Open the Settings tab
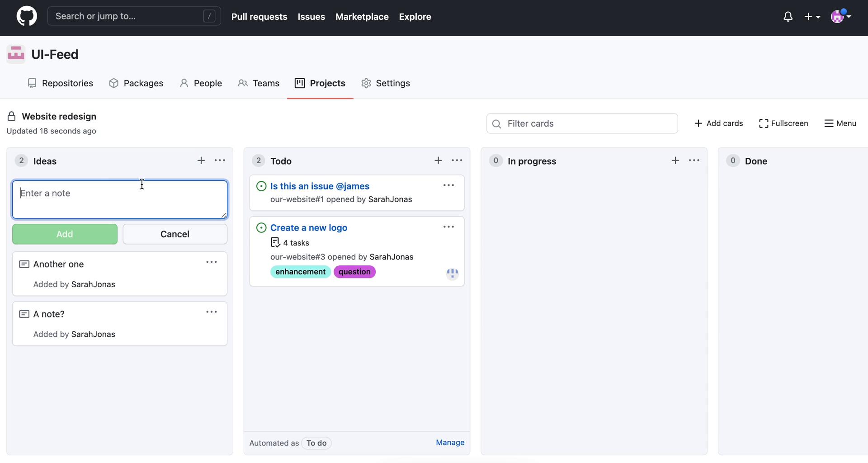The height and width of the screenshot is (463, 868). coord(386,83)
